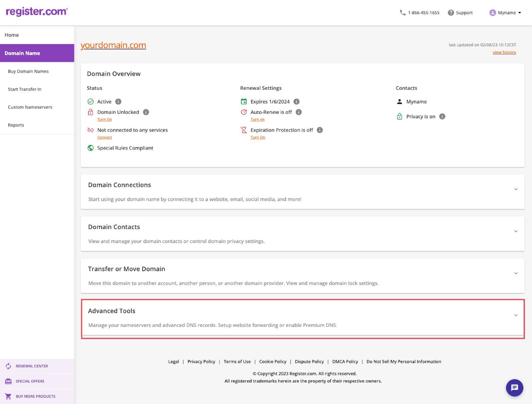Viewport: 532px width, 404px height.
Task: Click the Renewal Center icon in sidebar
Action: point(8,366)
